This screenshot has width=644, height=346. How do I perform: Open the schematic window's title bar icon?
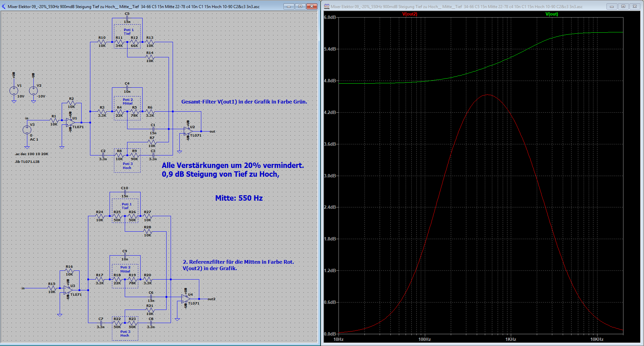coord(4,6)
